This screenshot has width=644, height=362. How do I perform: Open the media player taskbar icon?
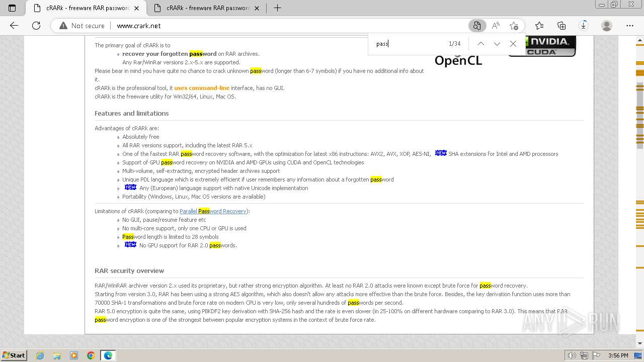coord(74,355)
